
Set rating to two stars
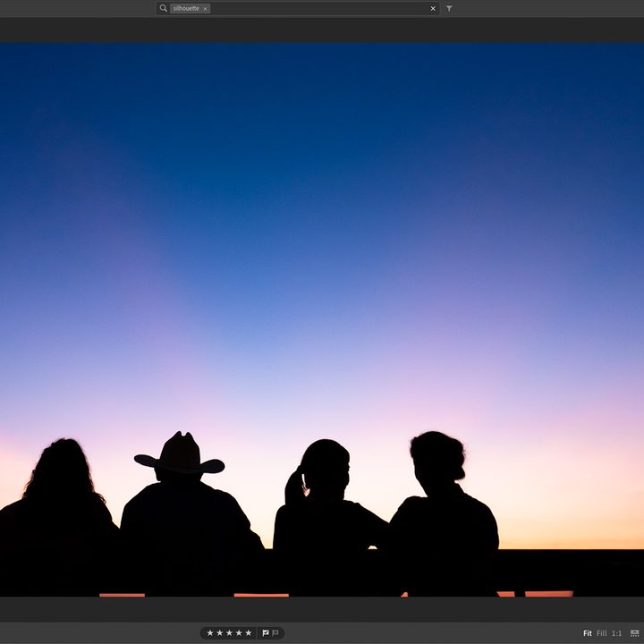point(220,633)
